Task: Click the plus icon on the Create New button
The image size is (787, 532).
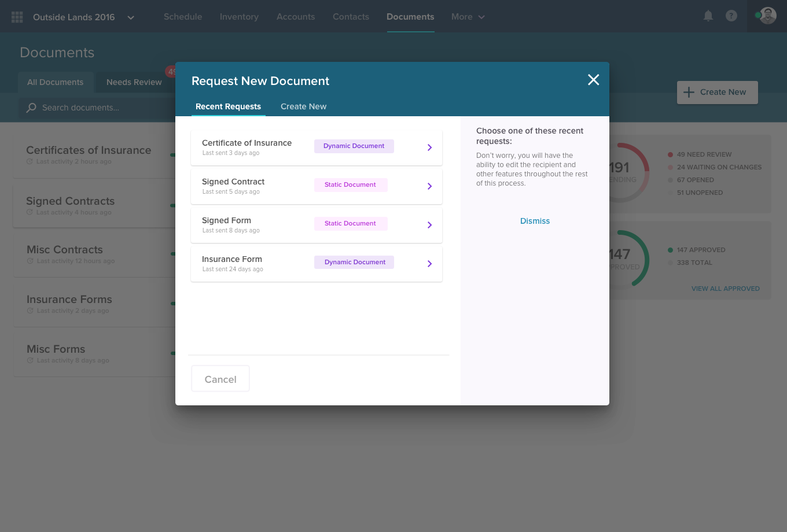Action: [x=689, y=92]
